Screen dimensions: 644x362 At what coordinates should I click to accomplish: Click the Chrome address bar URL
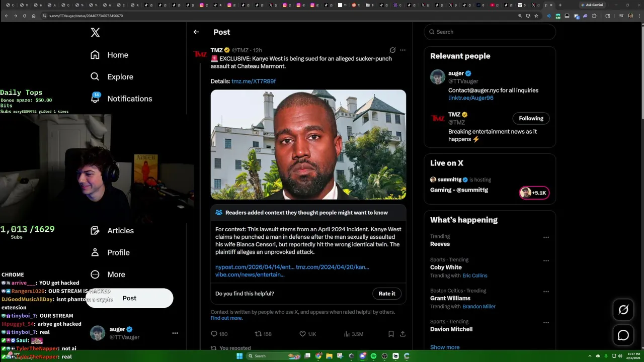86,16
